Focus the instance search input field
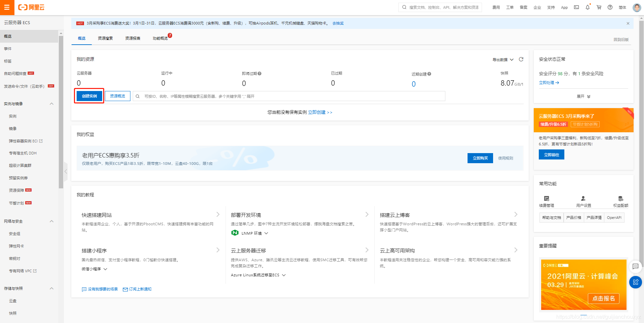The width and height of the screenshot is (644, 323). [289, 96]
